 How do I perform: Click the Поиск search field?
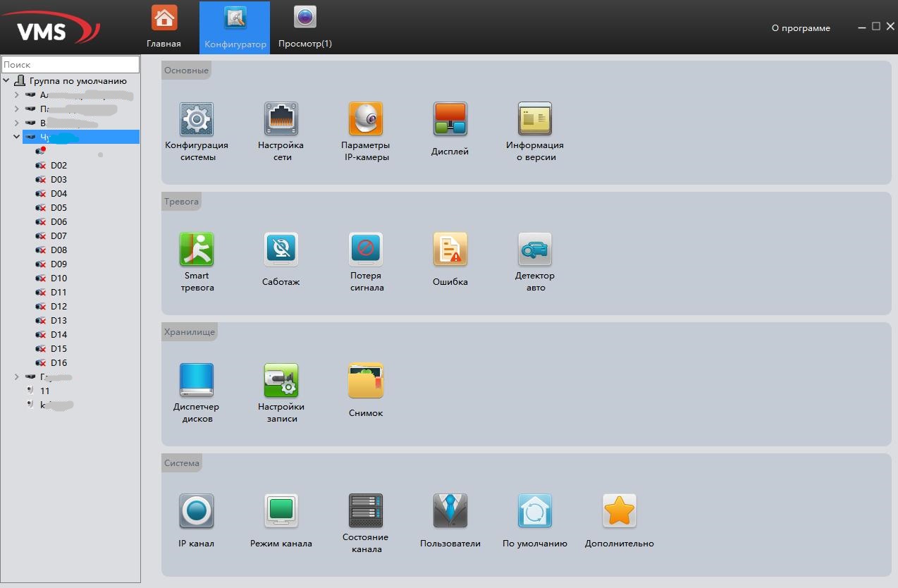coord(70,64)
